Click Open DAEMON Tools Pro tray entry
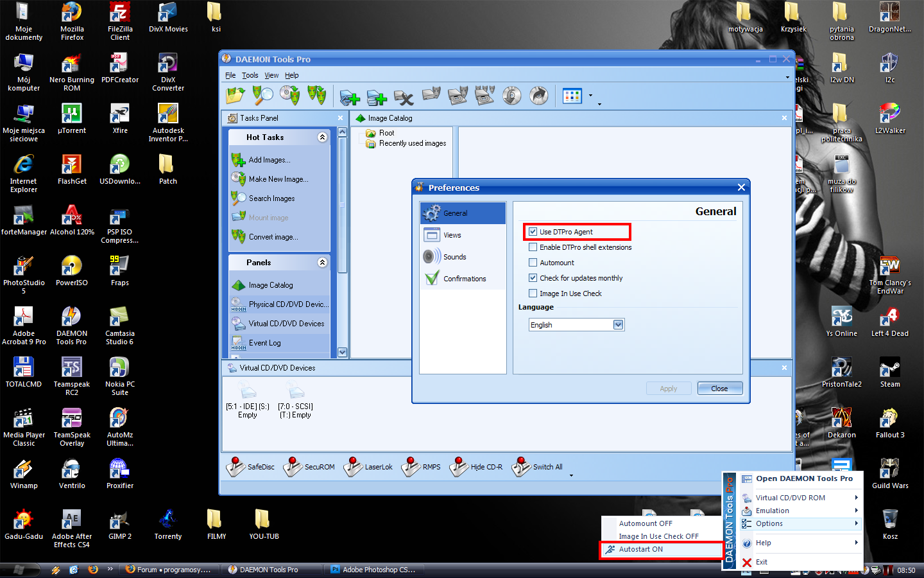 [801, 478]
